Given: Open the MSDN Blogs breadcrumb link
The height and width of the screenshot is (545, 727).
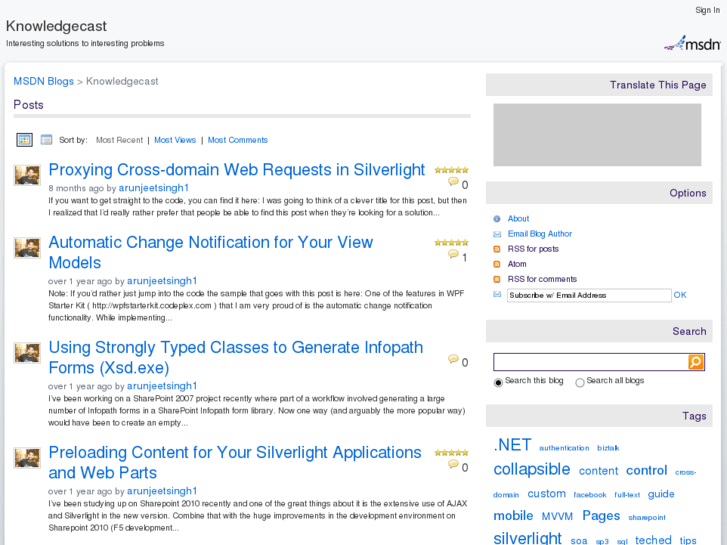Looking at the screenshot, I should point(44,81).
